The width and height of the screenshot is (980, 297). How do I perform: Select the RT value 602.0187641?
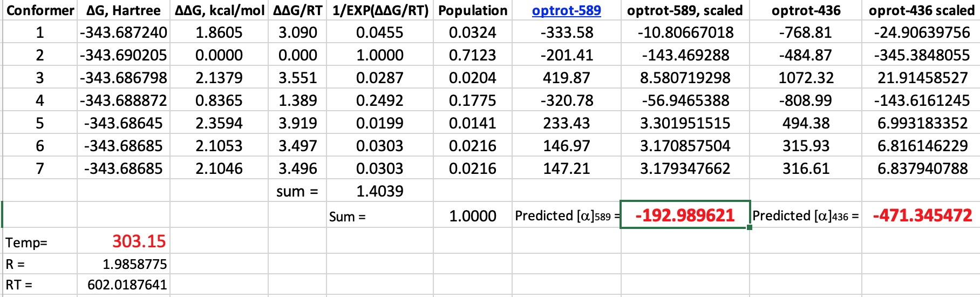point(127,285)
